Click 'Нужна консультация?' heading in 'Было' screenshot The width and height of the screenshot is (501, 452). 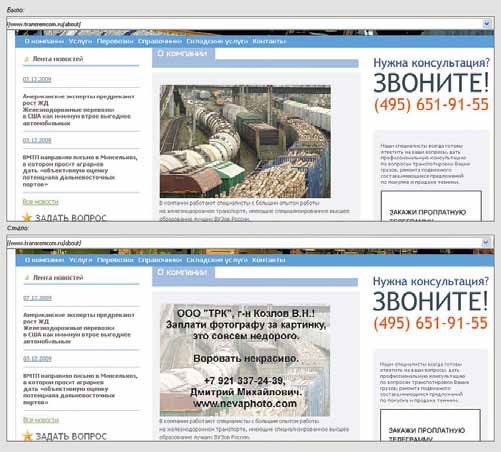[431, 63]
